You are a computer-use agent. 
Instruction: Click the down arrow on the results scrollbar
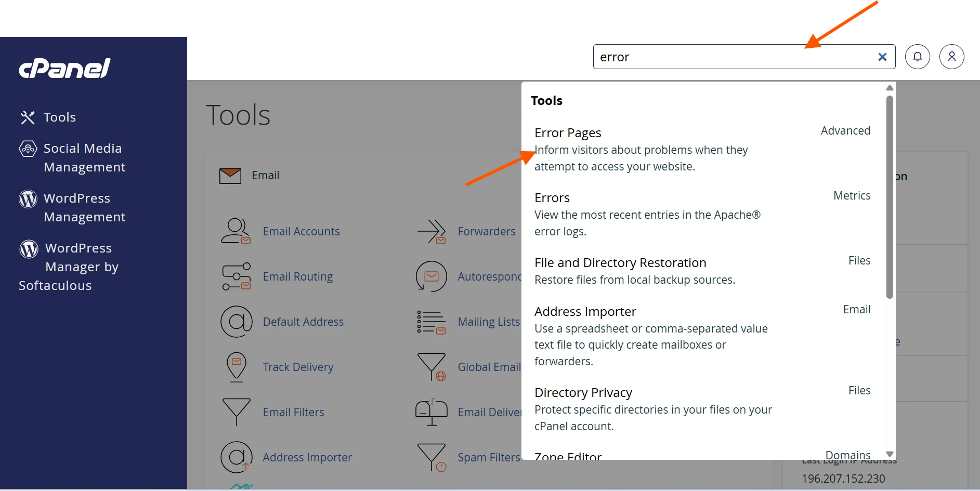pos(889,453)
